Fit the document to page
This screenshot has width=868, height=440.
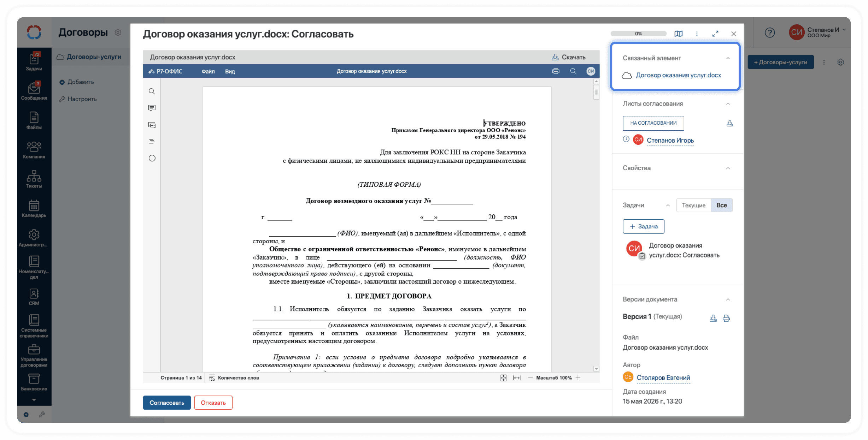[x=504, y=378]
